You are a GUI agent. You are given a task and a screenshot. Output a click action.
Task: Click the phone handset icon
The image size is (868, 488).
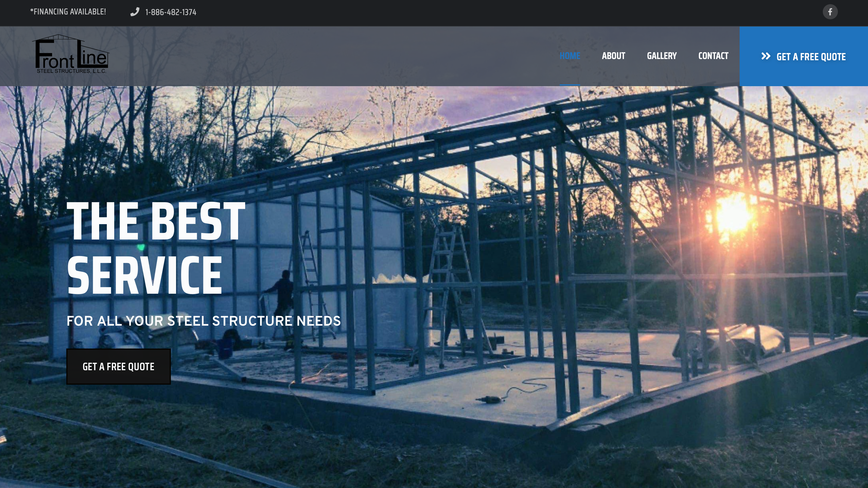[x=135, y=12]
